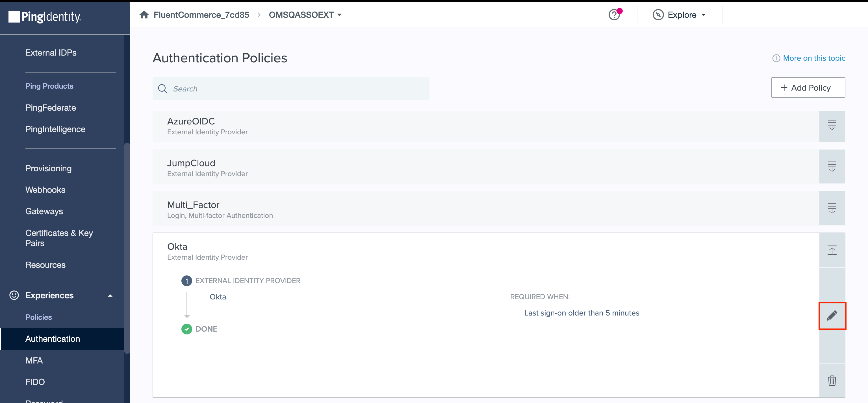Click the Experiences smiley face icon
Screen dimensions: 868x403
14,295
